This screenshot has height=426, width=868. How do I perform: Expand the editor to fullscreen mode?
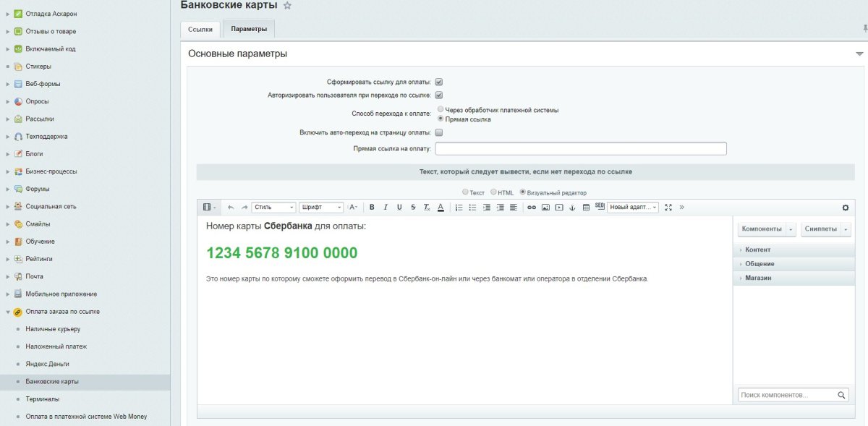point(669,208)
